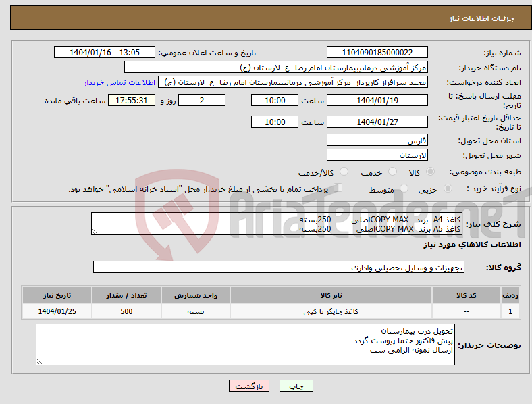This screenshot has height=404, width=532.
Task: Toggle the اسناد خزانه اسلامی payment checkbox
Action: (x=338, y=188)
